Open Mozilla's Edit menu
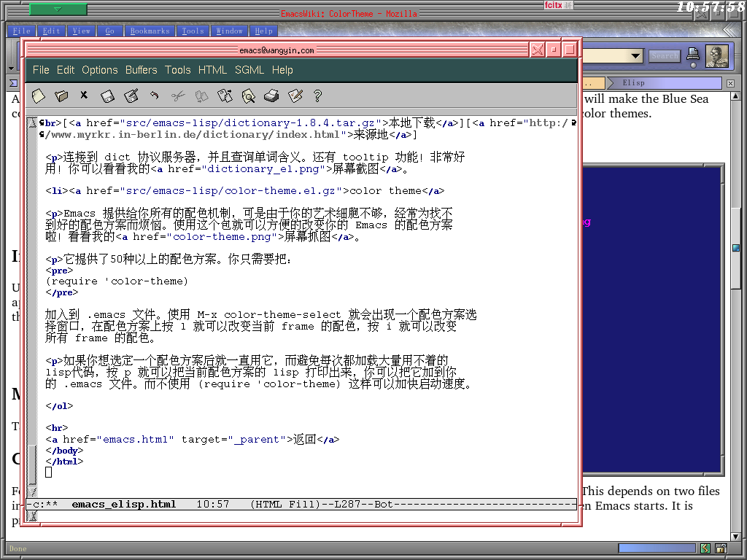 pos(52,31)
